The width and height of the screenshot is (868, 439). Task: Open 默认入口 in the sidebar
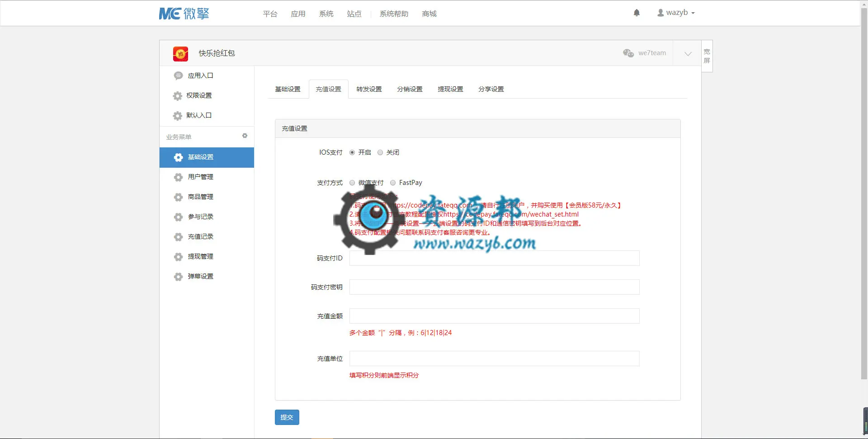pos(207,116)
